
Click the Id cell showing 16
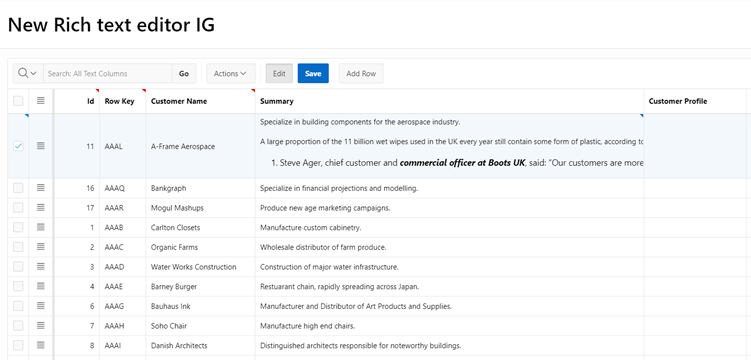(77, 189)
